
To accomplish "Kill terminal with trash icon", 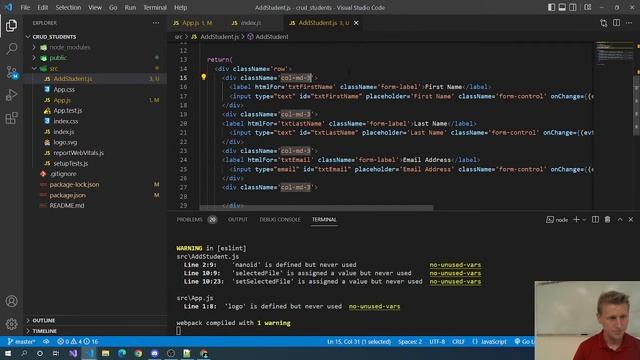I will tap(607, 220).
